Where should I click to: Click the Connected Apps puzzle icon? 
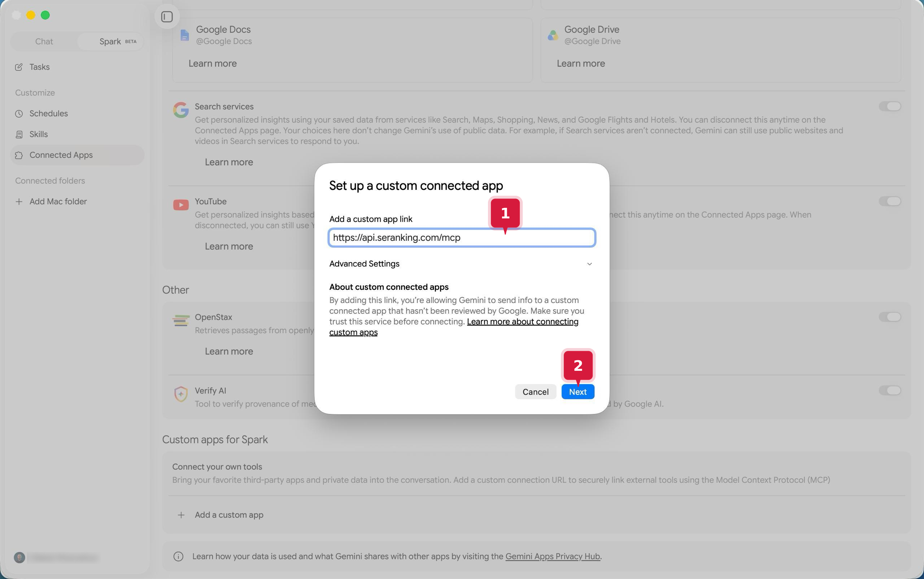pyautogui.click(x=19, y=155)
